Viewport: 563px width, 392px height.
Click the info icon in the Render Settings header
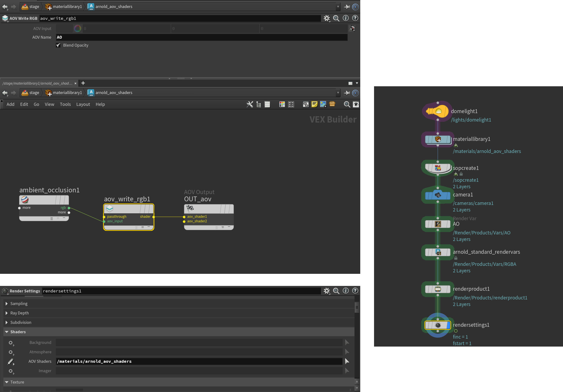tap(346, 291)
